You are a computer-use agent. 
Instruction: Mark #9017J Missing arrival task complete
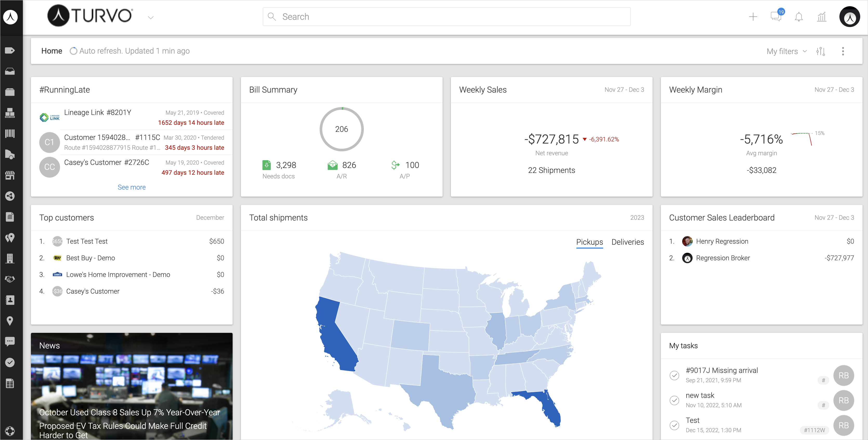pos(674,375)
